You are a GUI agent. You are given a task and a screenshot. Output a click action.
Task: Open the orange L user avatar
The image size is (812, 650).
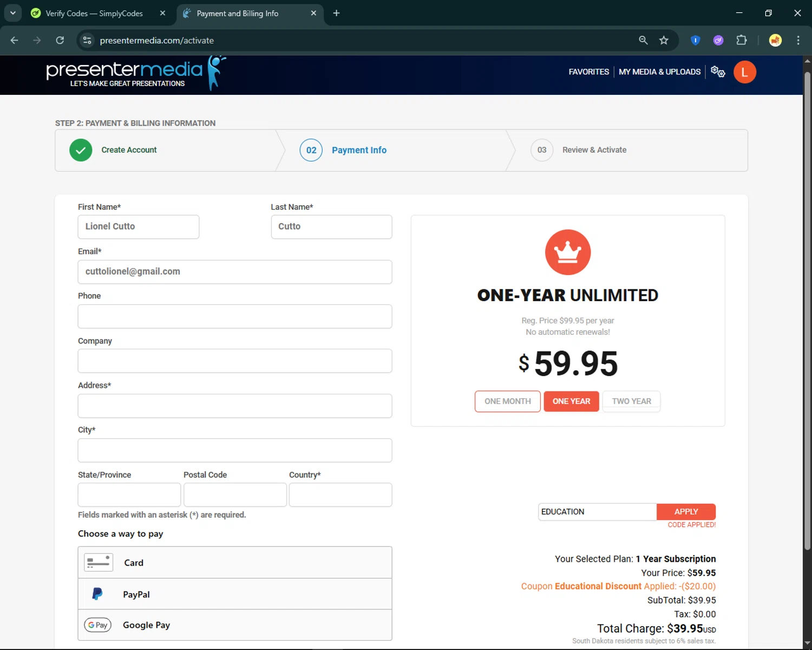point(745,72)
